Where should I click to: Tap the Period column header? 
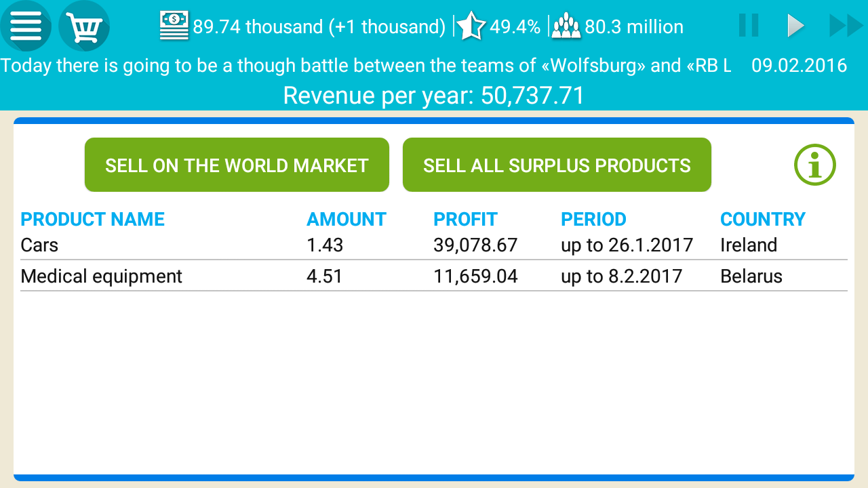[593, 220]
